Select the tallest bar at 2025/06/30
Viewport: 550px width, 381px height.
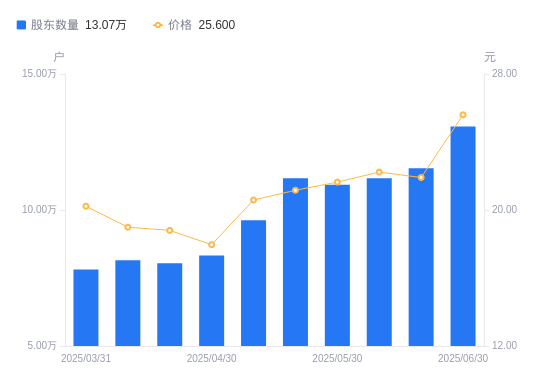point(463,236)
